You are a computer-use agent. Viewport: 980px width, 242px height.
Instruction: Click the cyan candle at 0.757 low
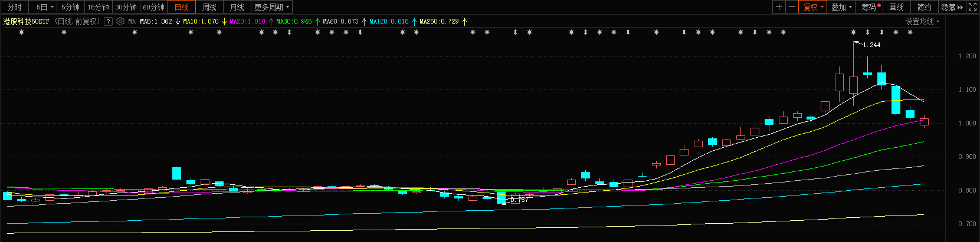pos(502,197)
